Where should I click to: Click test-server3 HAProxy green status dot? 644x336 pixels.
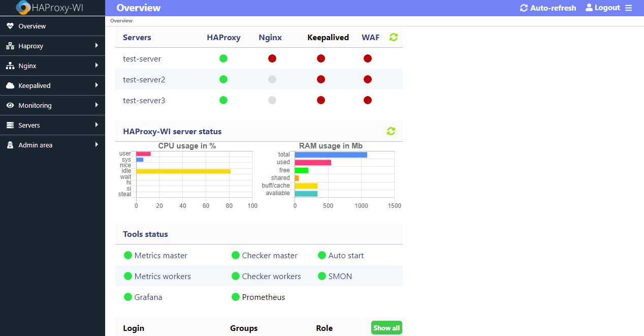[x=223, y=100]
